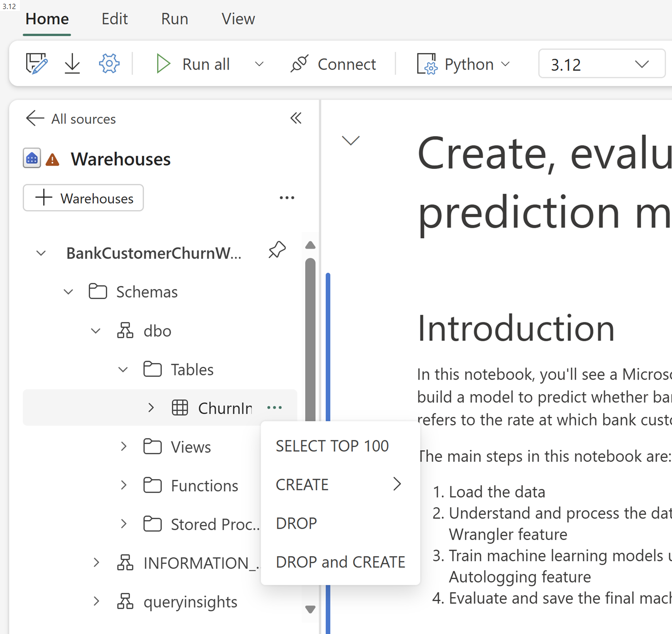Viewport: 672px width, 634px height.
Task: Open the settings gear icon
Action: pyautogui.click(x=109, y=64)
